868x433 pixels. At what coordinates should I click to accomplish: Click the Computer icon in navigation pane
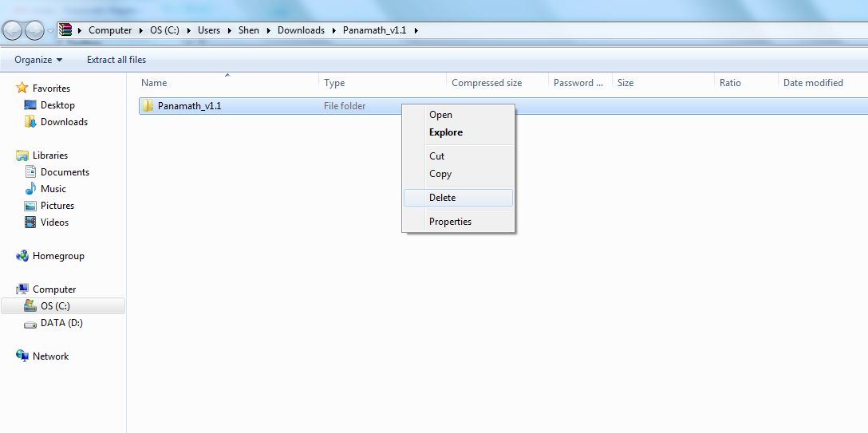(x=22, y=289)
